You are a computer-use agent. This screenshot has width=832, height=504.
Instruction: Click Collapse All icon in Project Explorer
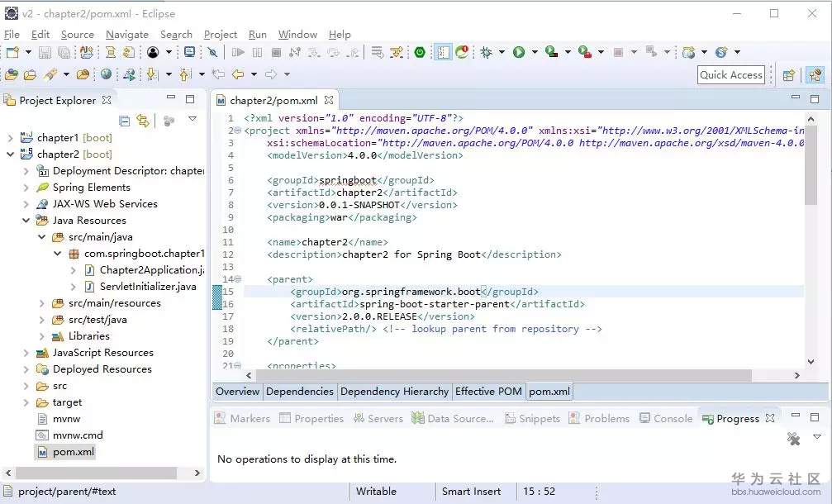click(125, 121)
